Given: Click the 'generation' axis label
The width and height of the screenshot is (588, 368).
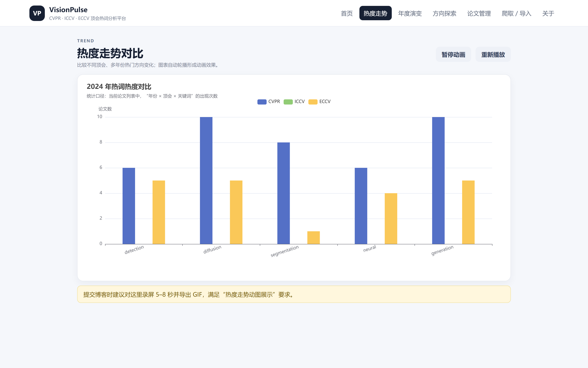Looking at the screenshot, I should coord(442,250).
